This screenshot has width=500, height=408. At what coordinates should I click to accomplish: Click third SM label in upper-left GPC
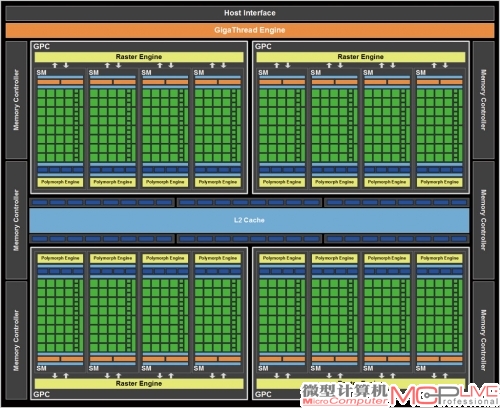point(146,72)
